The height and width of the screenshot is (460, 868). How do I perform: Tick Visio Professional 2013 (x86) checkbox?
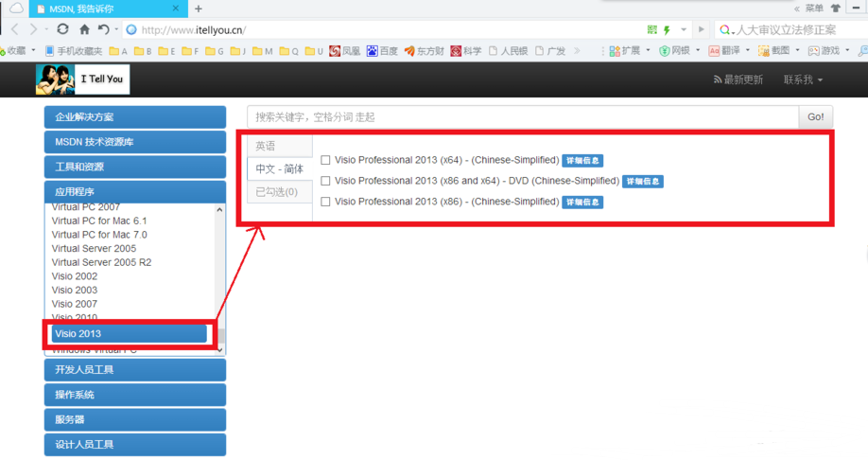tap(325, 202)
